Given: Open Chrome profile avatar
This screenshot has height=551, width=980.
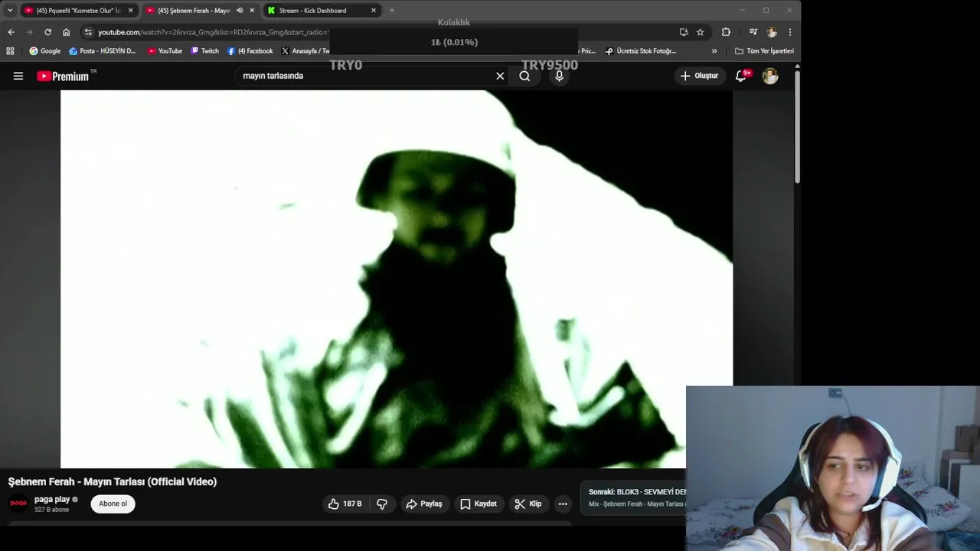Looking at the screenshot, I should (772, 32).
